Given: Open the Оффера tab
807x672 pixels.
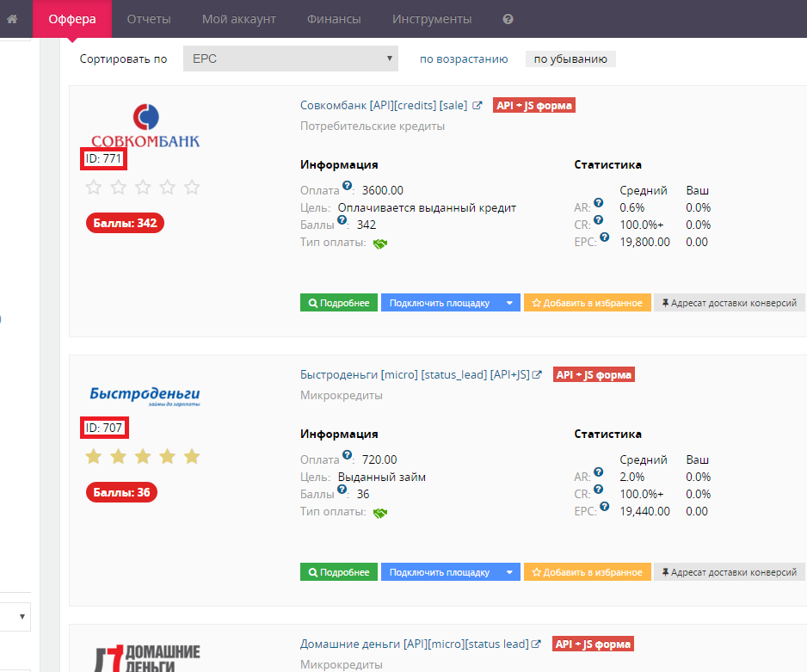Looking at the screenshot, I should [x=72, y=19].
